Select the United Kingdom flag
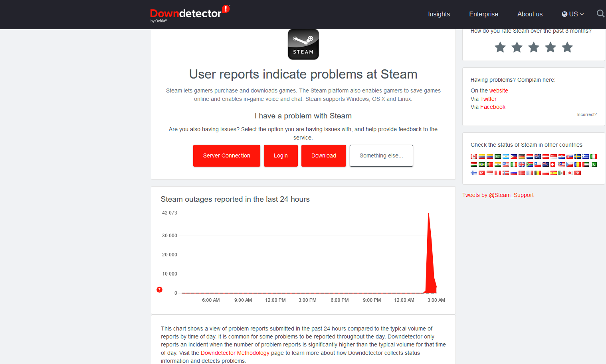This screenshot has height=364, width=606. [x=522, y=164]
